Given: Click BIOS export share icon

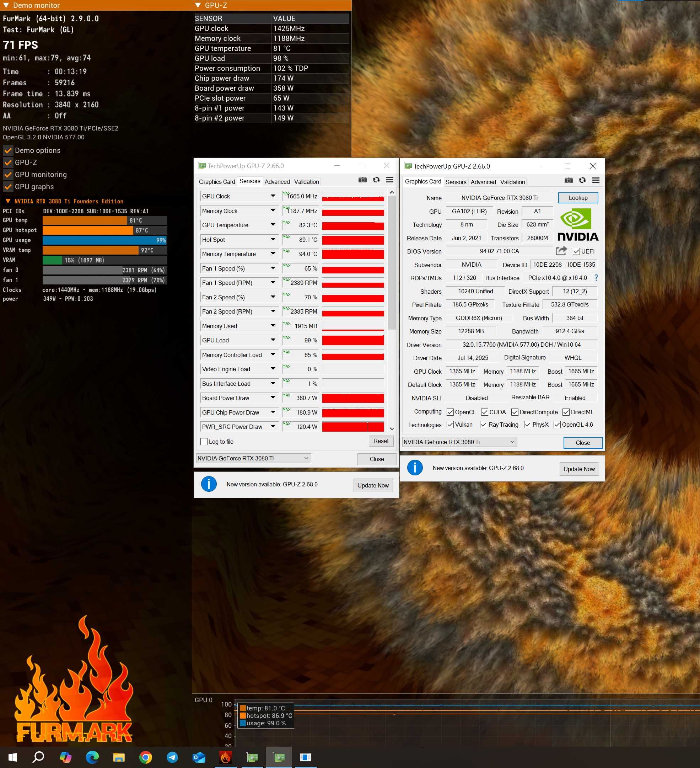Looking at the screenshot, I should (x=561, y=251).
